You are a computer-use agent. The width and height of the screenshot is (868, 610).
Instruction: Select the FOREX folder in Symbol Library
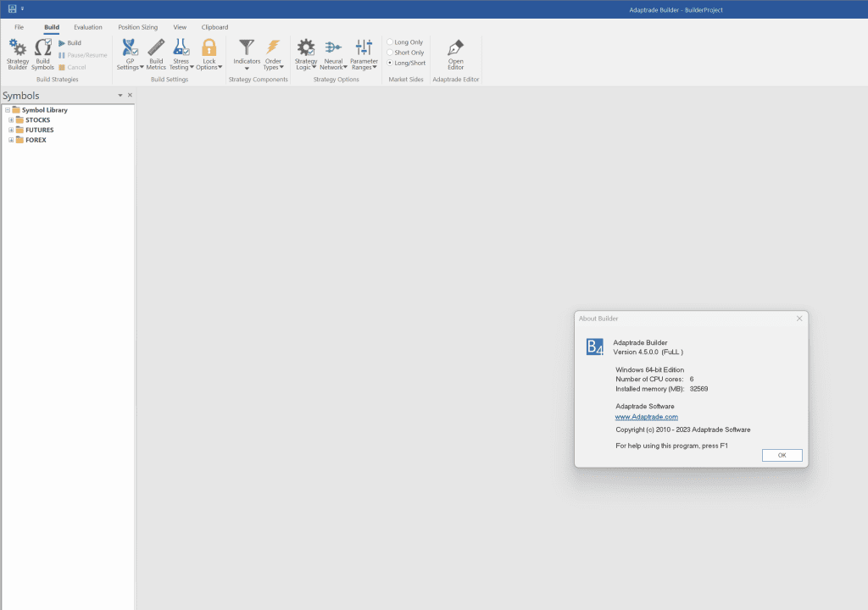[x=36, y=141]
